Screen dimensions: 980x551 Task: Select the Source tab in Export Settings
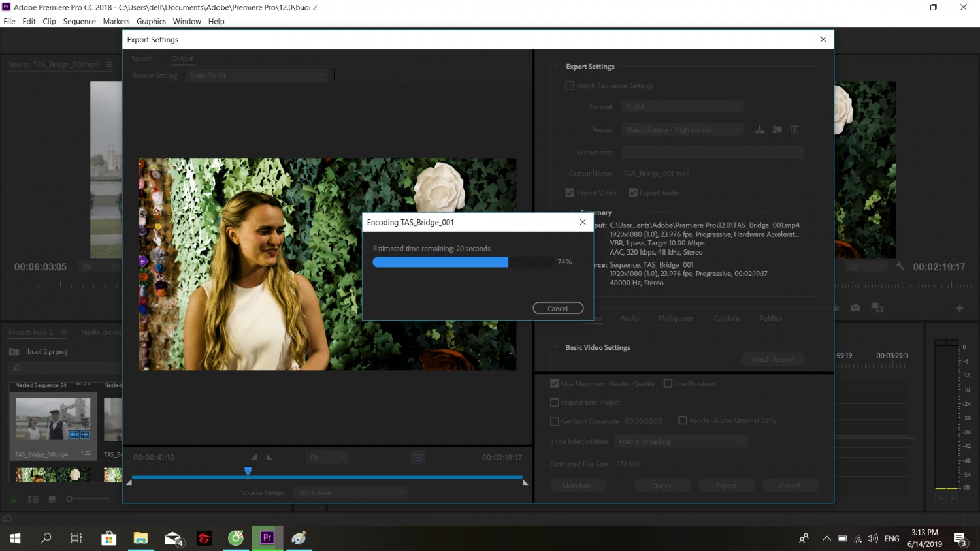point(142,59)
